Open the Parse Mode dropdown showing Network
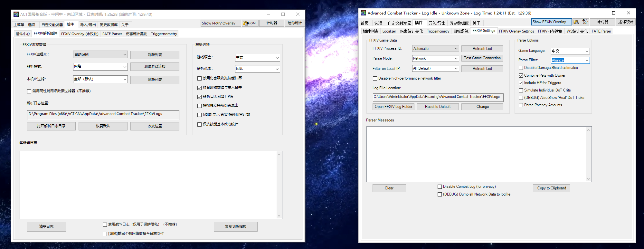644x249 pixels. 435,58
